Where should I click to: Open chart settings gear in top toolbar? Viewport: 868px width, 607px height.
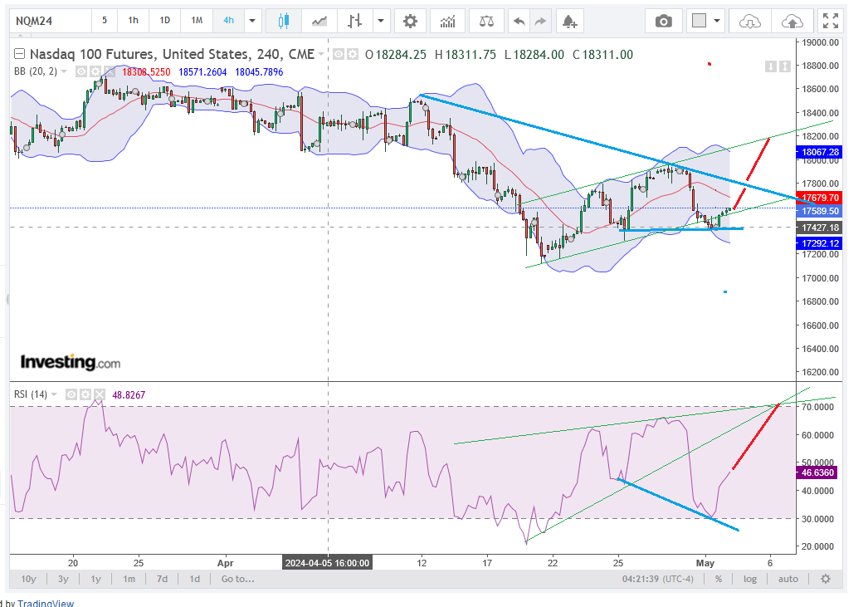pyautogui.click(x=410, y=20)
